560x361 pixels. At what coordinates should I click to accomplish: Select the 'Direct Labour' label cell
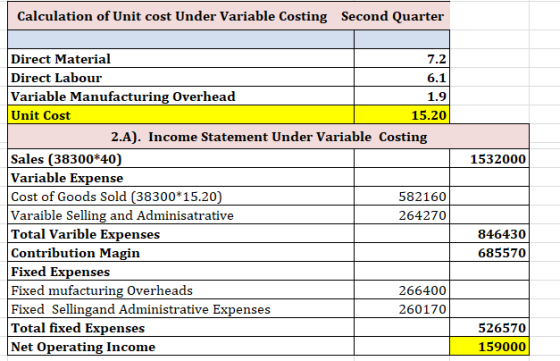[181, 77]
